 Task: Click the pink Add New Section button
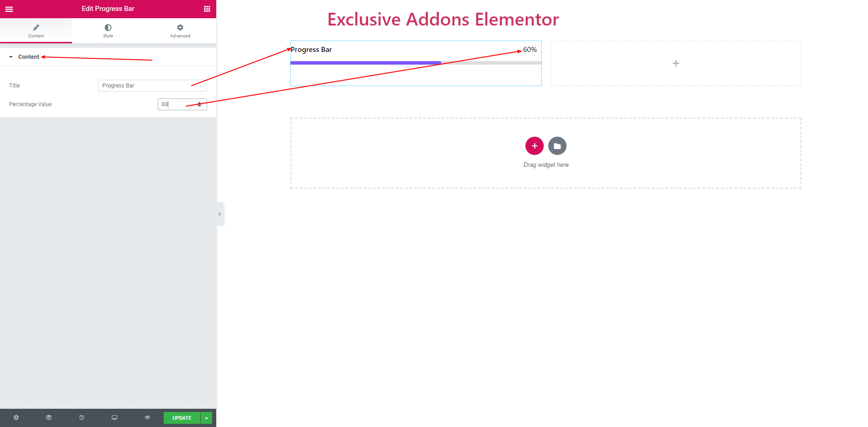coord(535,146)
